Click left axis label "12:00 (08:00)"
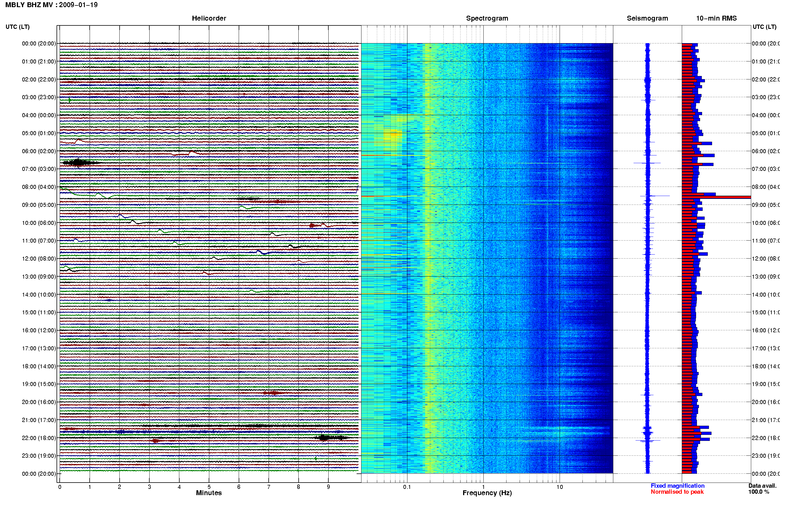This screenshot has width=812, height=508. (39, 259)
